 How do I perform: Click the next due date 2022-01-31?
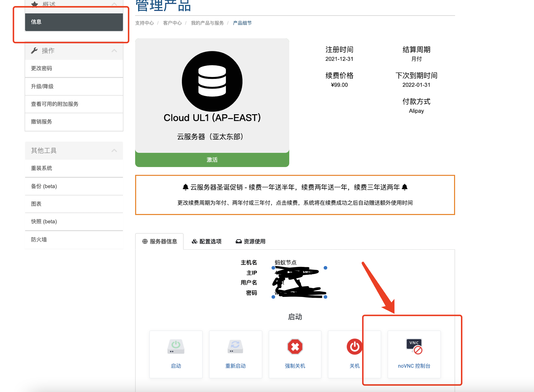click(x=416, y=85)
